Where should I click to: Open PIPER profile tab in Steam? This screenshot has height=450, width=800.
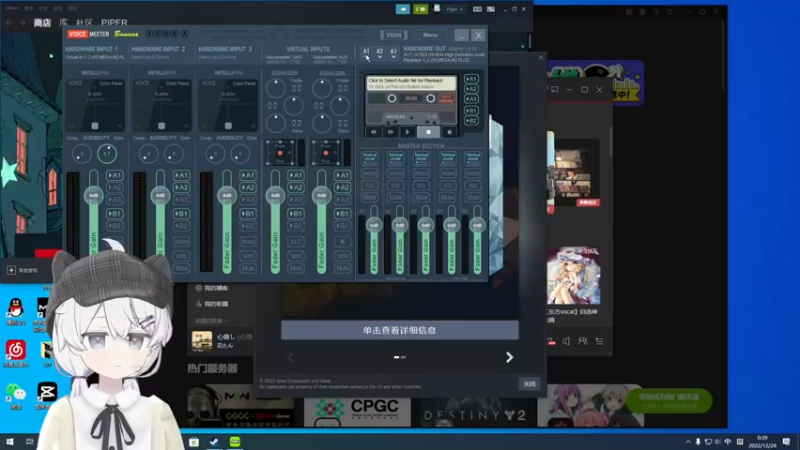114,22
